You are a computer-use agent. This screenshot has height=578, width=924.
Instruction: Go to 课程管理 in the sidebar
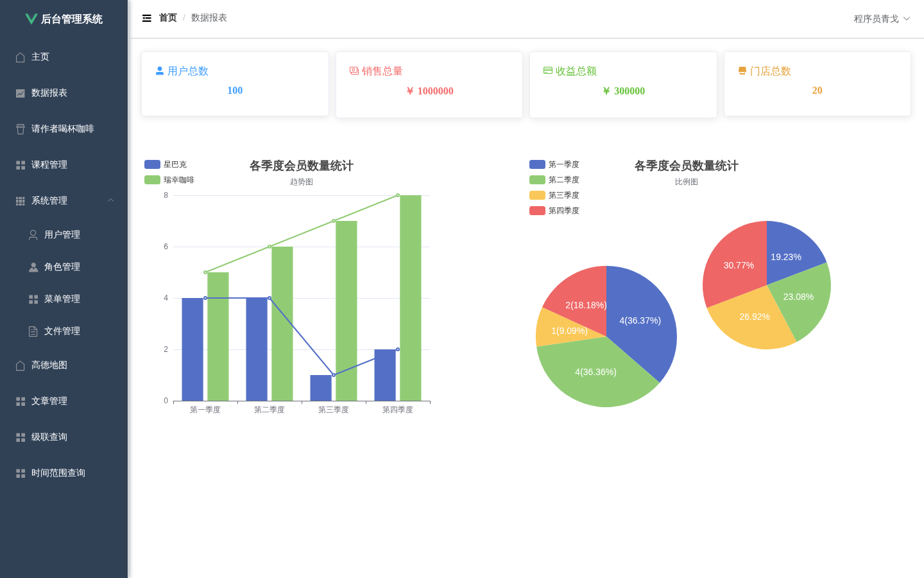pos(64,165)
